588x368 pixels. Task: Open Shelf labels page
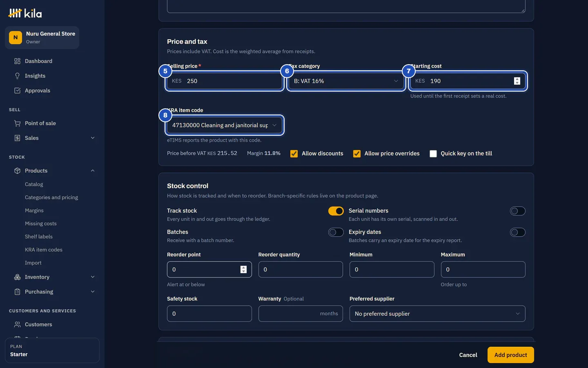click(39, 237)
